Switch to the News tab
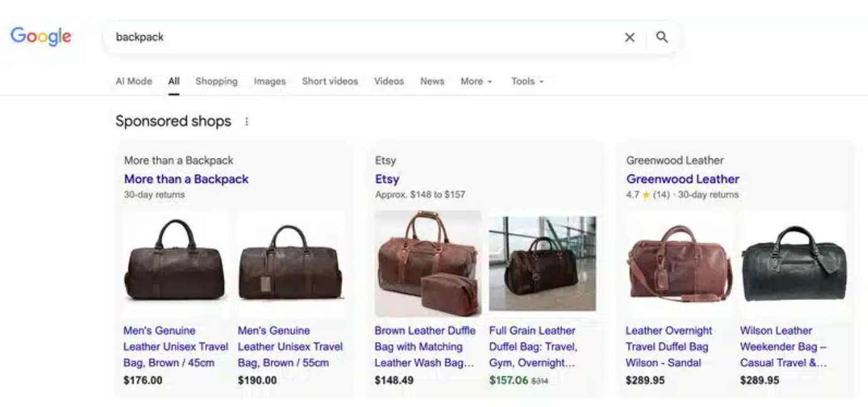 point(432,81)
